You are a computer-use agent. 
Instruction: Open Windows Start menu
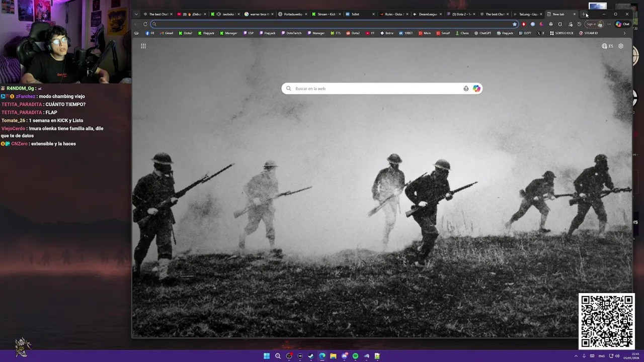[267, 356]
